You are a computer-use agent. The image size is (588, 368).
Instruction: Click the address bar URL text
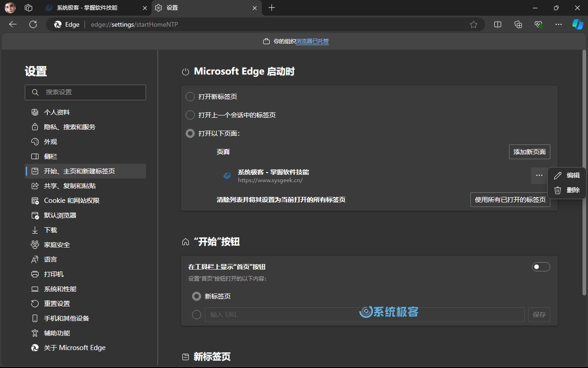(x=134, y=24)
